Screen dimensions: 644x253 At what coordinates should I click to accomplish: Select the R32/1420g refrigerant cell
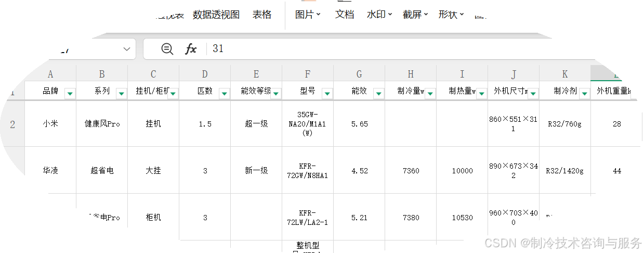pos(565,170)
